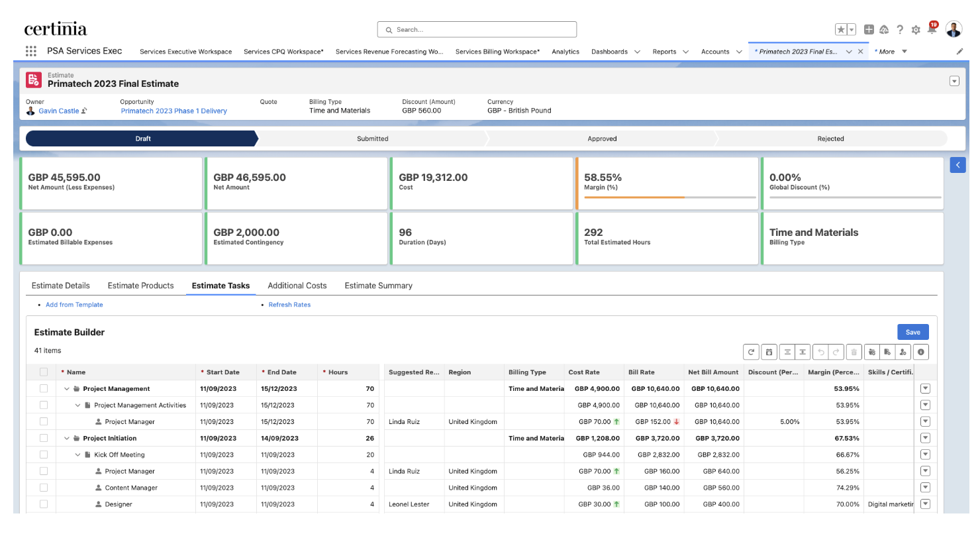Image resolution: width=980 pixels, height=538 pixels.
Task: Open the App Launcher grid icon
Action: click(x=31, y=51)
